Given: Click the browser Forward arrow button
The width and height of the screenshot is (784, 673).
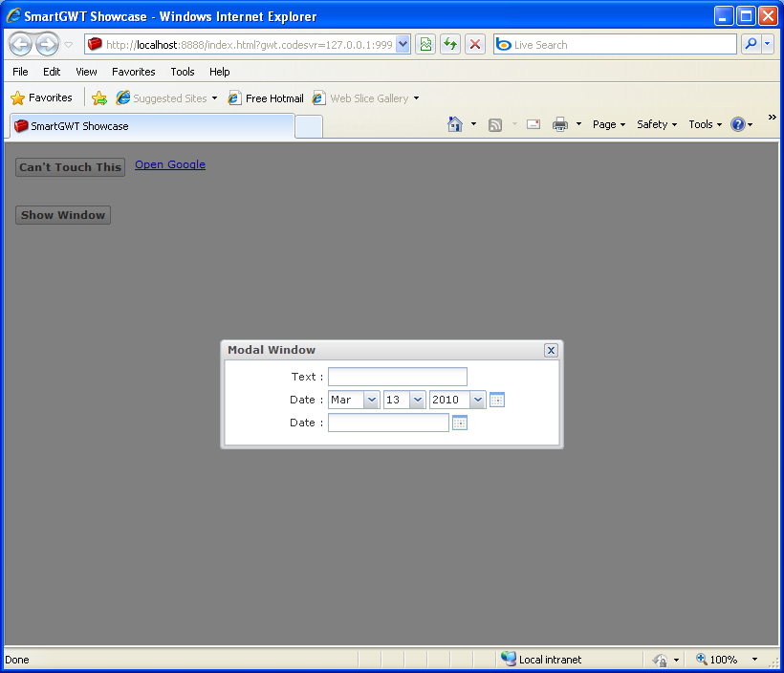Looking at the screenshot, I should [x=48, y=45].
